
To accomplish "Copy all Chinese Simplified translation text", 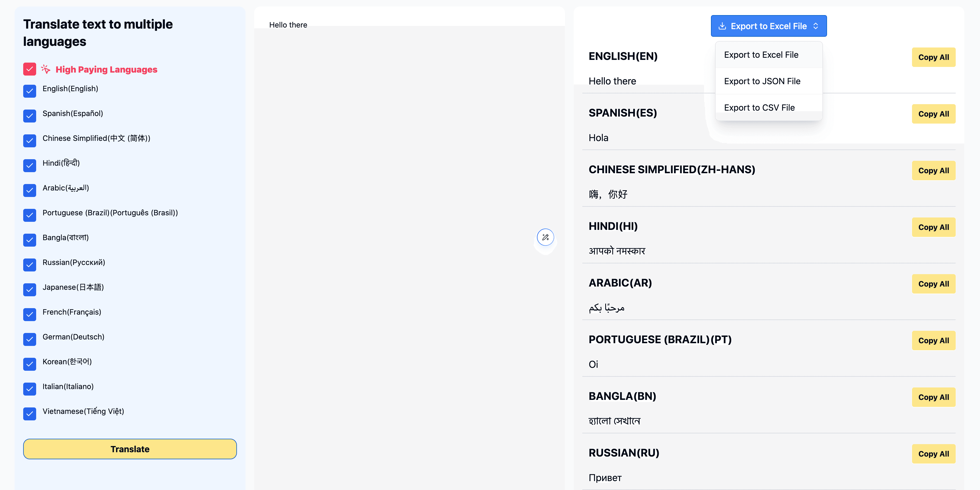I will click(933, 171).
